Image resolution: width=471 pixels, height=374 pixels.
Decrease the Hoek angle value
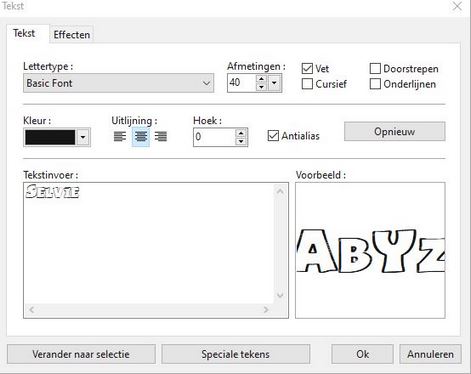click(241, 141)
